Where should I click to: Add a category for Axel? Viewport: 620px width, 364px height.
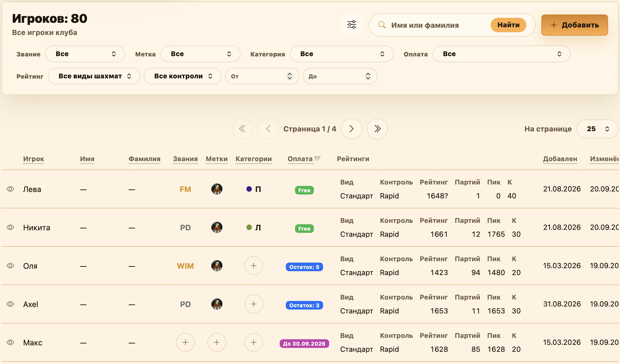[254, 304]
